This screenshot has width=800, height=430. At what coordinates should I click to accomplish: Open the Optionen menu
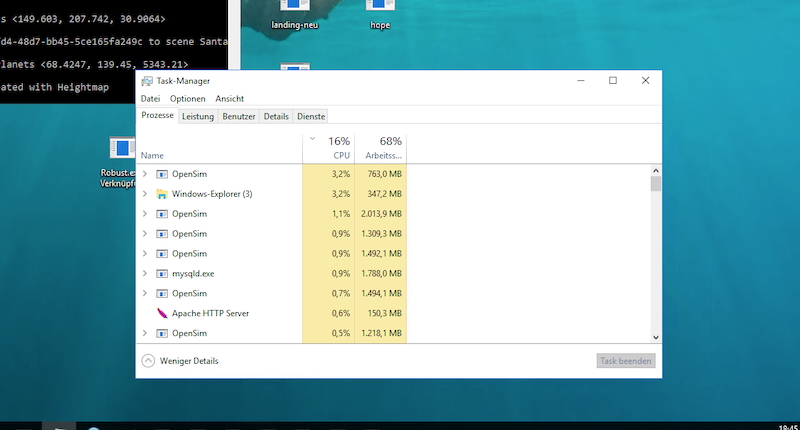click(188, 98)
